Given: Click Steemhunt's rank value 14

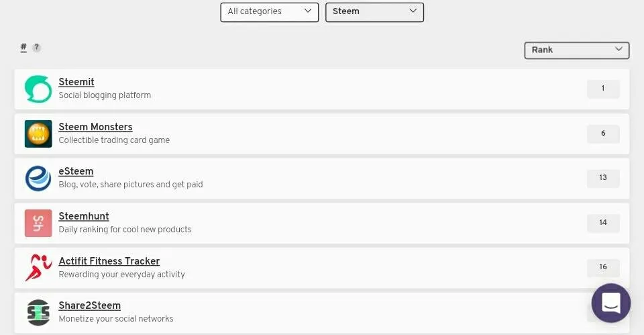Looking at the screenshot, I should pos(603,223).
